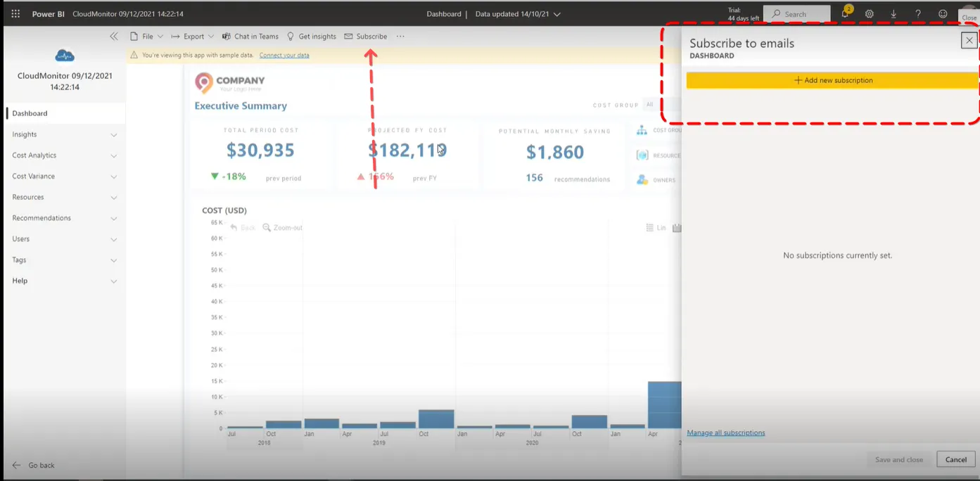Open the notifications bell icon
Viewport: 980px width, 481px height.
(x=846, y=13)
